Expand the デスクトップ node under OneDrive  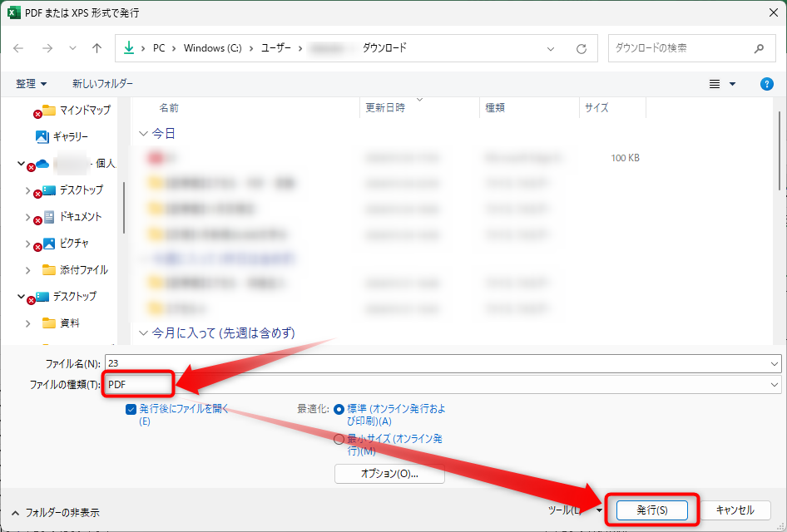pos(27,190)
